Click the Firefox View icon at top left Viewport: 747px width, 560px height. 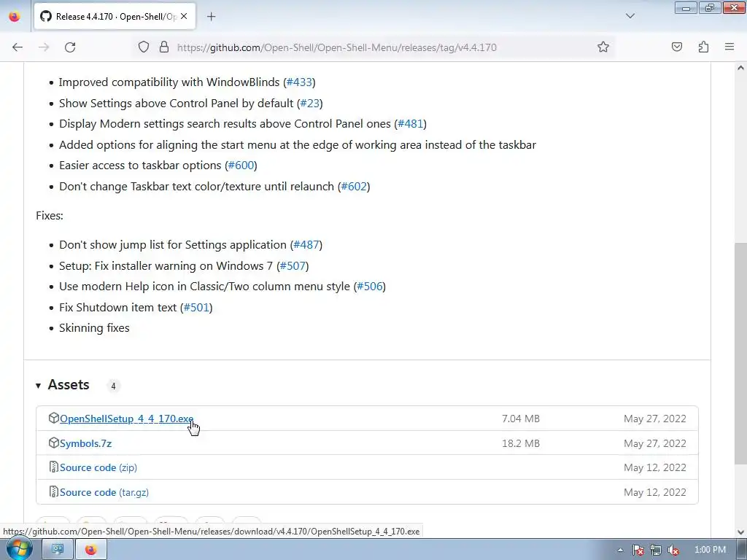click(x=15, y=16)
